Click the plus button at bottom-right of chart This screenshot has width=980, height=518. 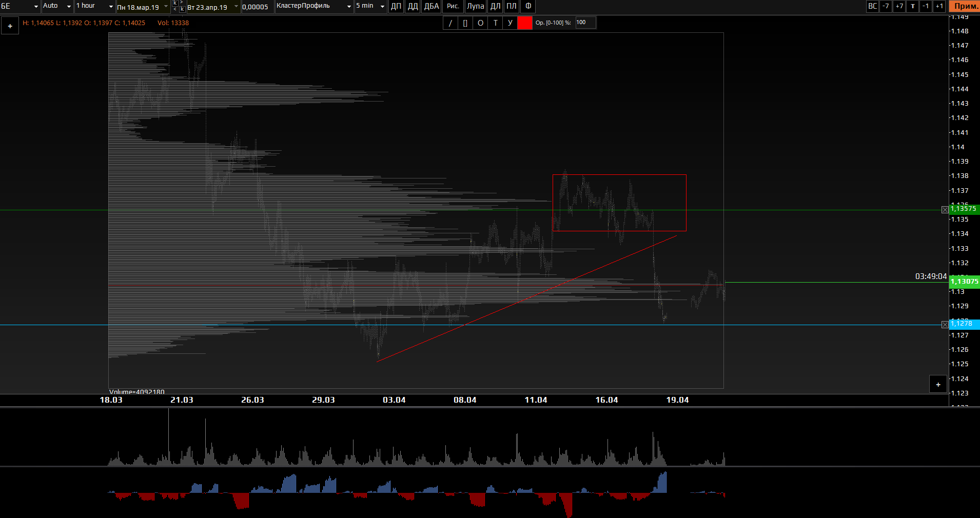[938, 385]
